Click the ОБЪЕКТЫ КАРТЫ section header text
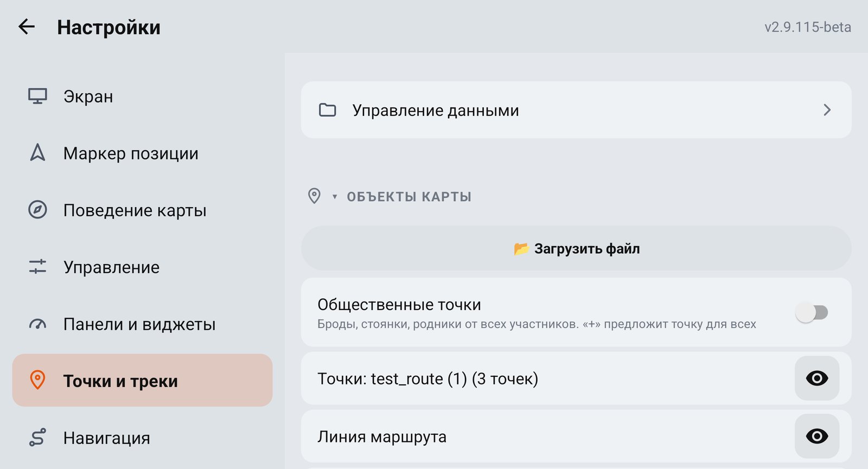Screen dimensions: 868x469 point(409,197)
